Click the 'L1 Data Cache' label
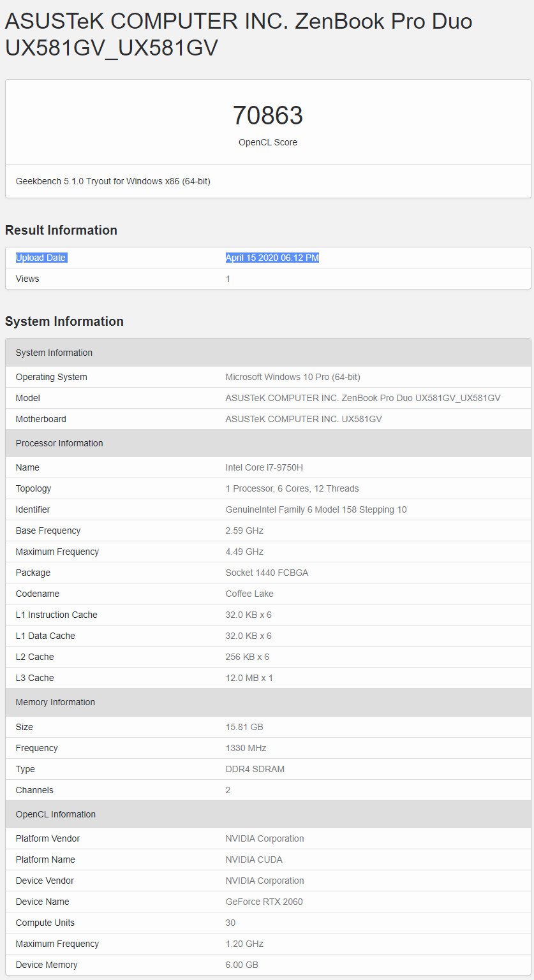This screenshot has width=534, height=980. (45, 636)
